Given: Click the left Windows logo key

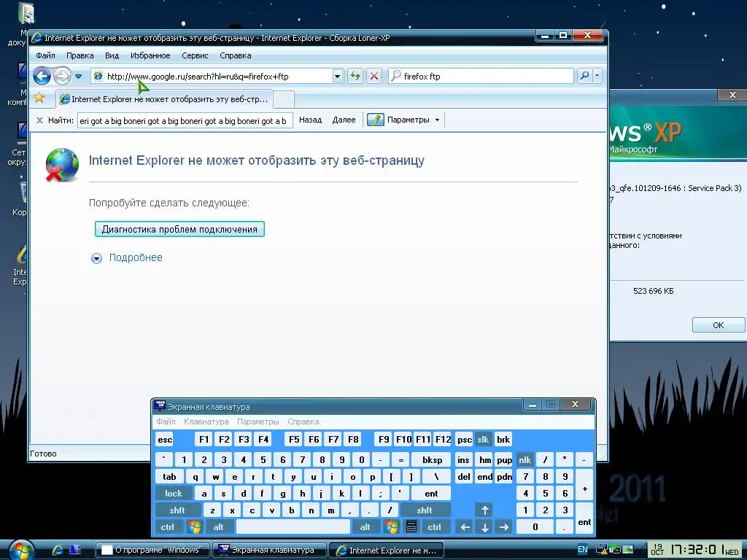Looking at the screenshot, I should (x=195, y=527).
